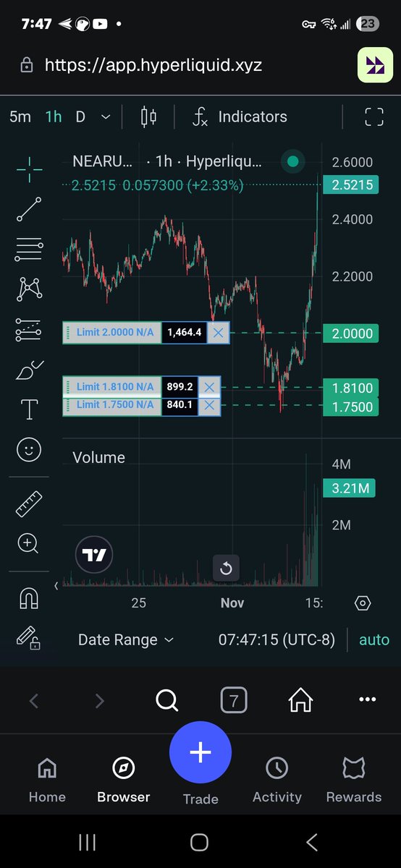Cancel the Limit 1.8100 order

[x=209, y=387]
